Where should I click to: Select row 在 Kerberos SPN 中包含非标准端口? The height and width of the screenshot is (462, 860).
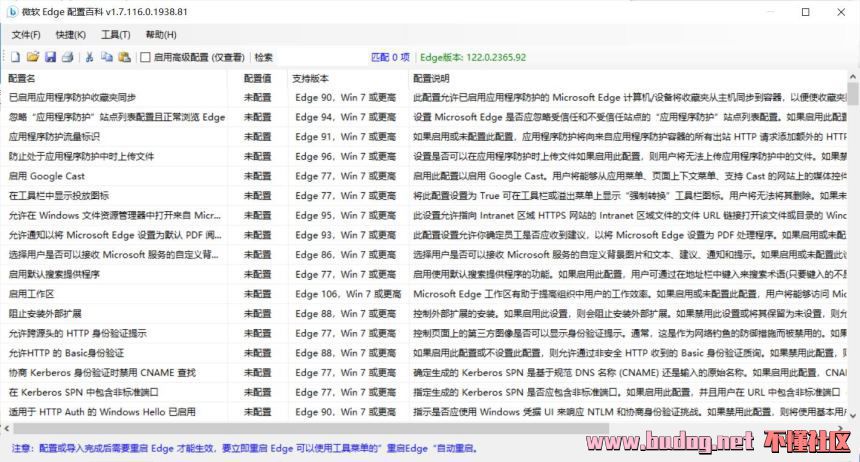pyautogui.click(x=425, y=392)
